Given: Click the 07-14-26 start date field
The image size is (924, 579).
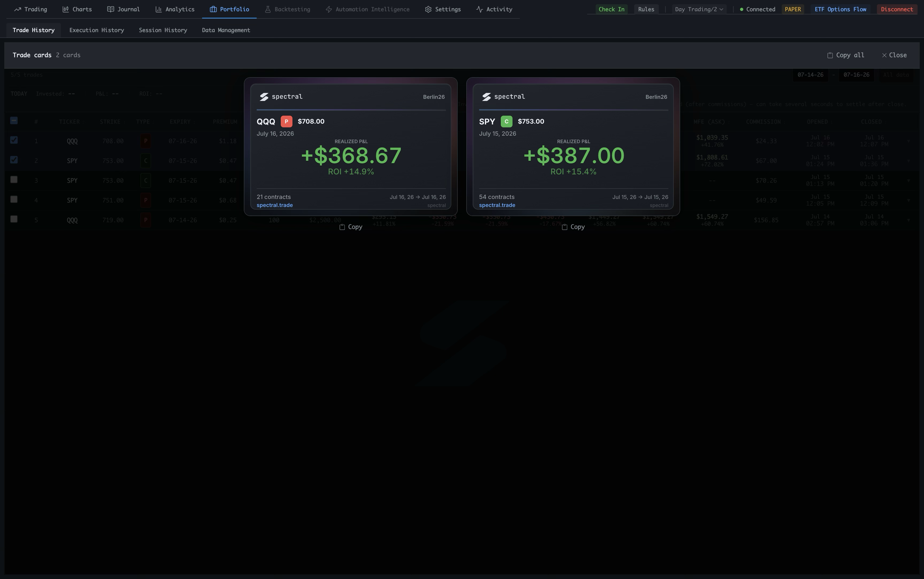Looking at the screenshot, I should coord(811,75).
